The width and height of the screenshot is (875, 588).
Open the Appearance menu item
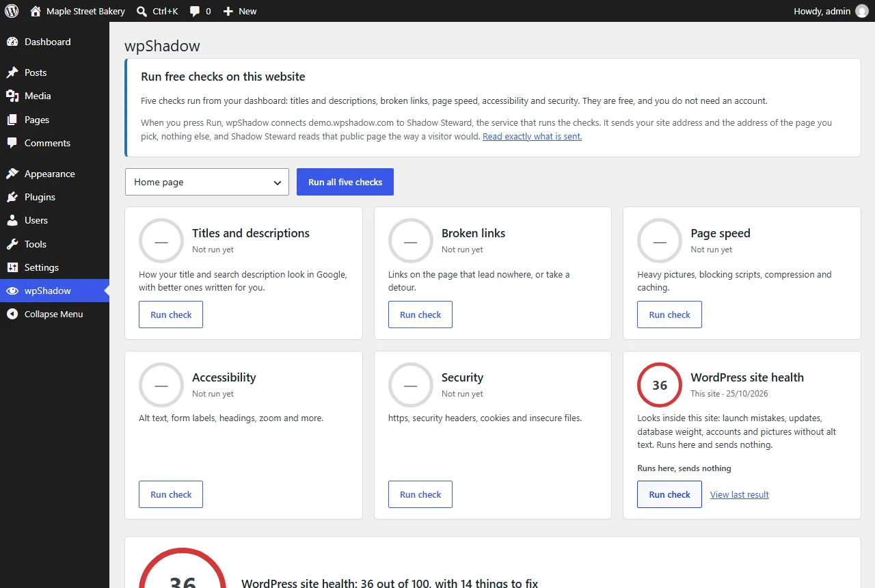click(55, 174)
